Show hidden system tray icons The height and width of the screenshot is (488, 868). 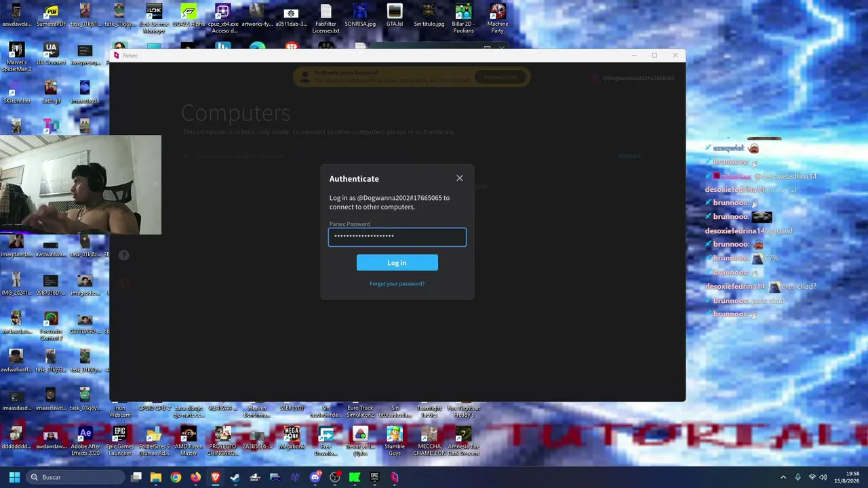click(x=783, y=477)
